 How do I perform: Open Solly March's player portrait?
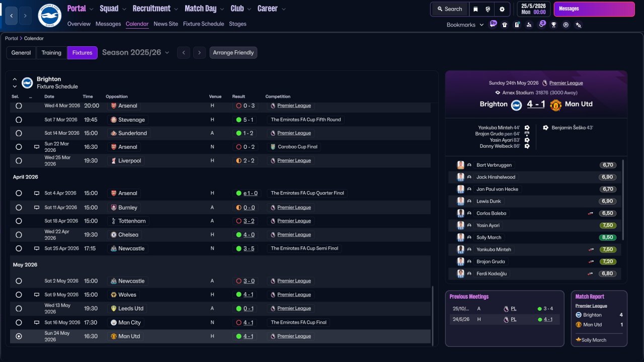click(x=460, y=237)
